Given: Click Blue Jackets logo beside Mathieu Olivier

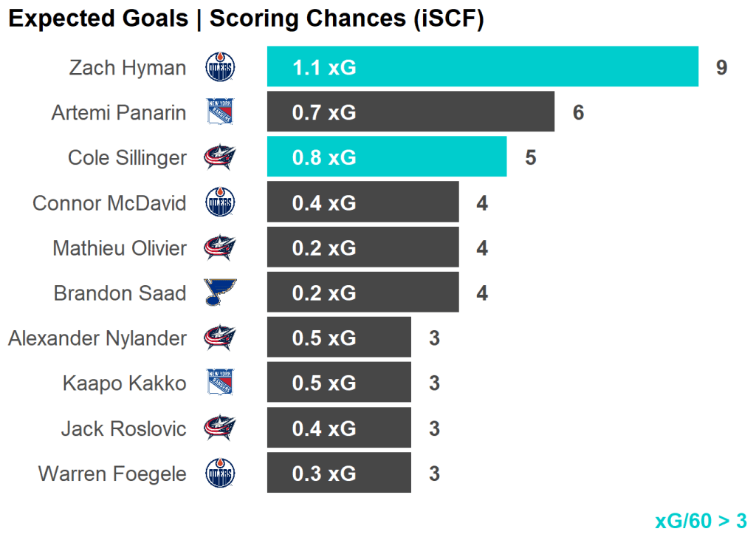Looking at the screenshot, I should (220, 247).
